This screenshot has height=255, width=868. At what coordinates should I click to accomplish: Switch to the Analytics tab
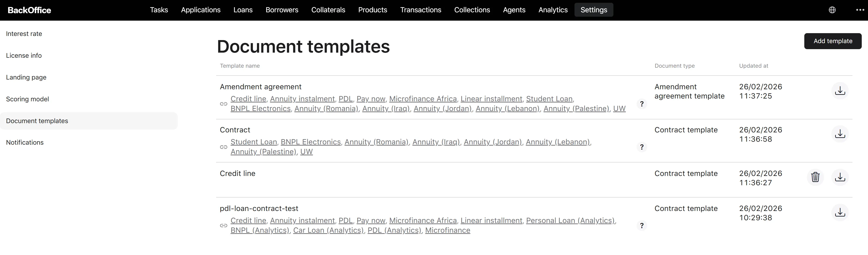pyautogui.click(x=553, y=10)
